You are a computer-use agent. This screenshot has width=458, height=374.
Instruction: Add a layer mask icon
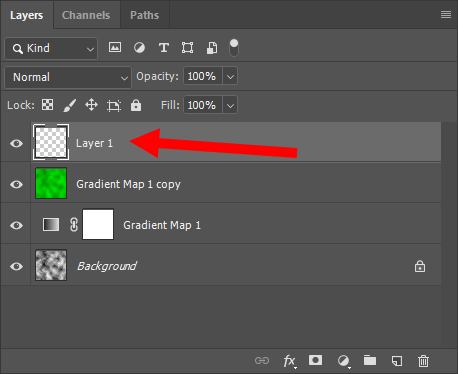coord(315,360)
